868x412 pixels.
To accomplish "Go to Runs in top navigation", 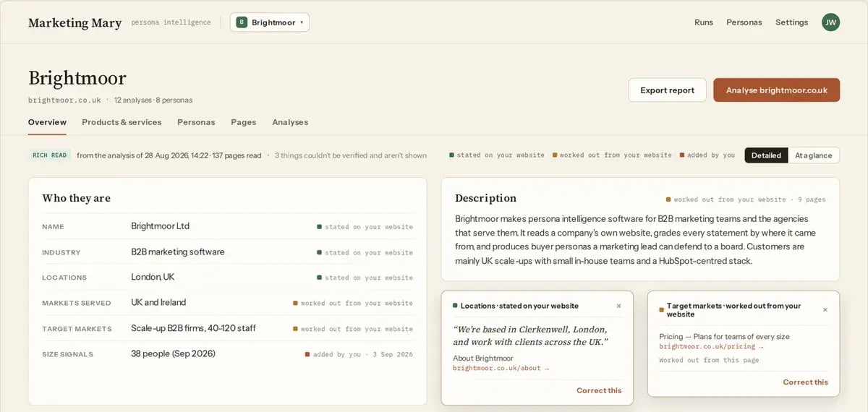I will 704,22.
